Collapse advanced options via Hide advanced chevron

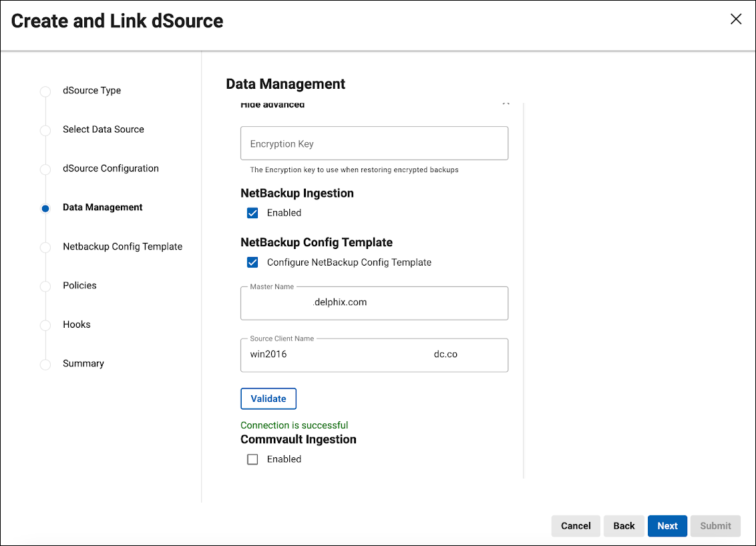tap(506, 102)
